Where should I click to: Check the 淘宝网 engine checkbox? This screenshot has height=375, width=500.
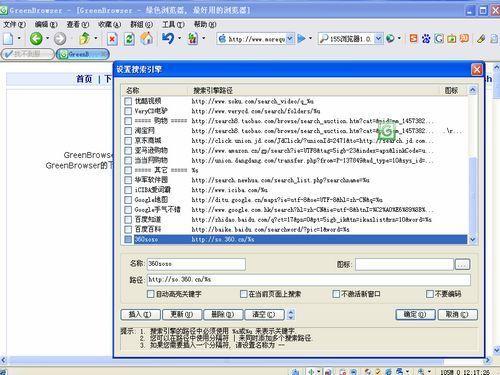(128, 131)
